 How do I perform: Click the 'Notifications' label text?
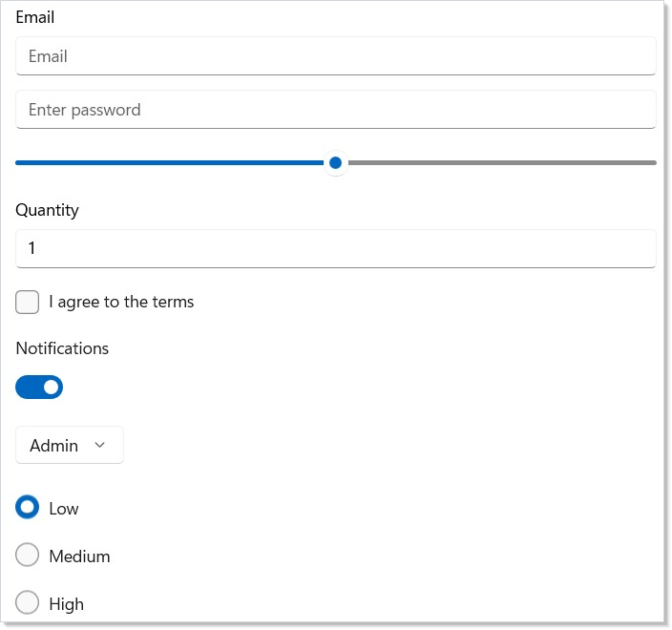[x=62, y=348]
